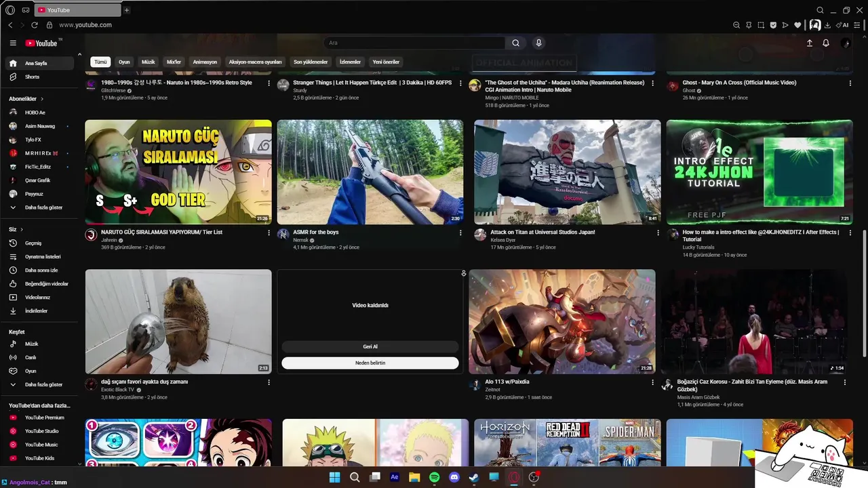Select the Oyun filter chip
Screen dimensions: 868x488
click(x=124, y=62)
